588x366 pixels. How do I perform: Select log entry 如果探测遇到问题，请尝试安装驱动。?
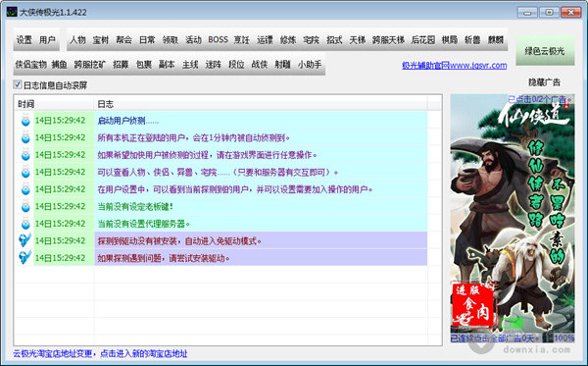point(164,258)
